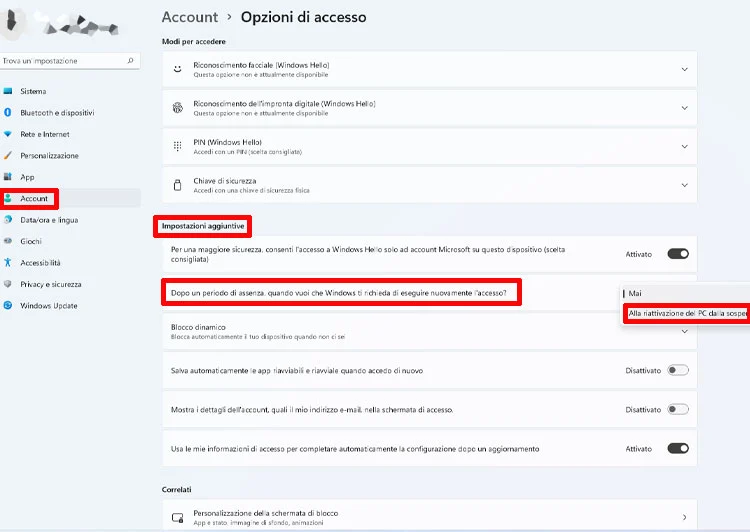Click the lock screen personalization icon
The height and width of the screenshot is (532, 750).
click(x=177, y=518)
